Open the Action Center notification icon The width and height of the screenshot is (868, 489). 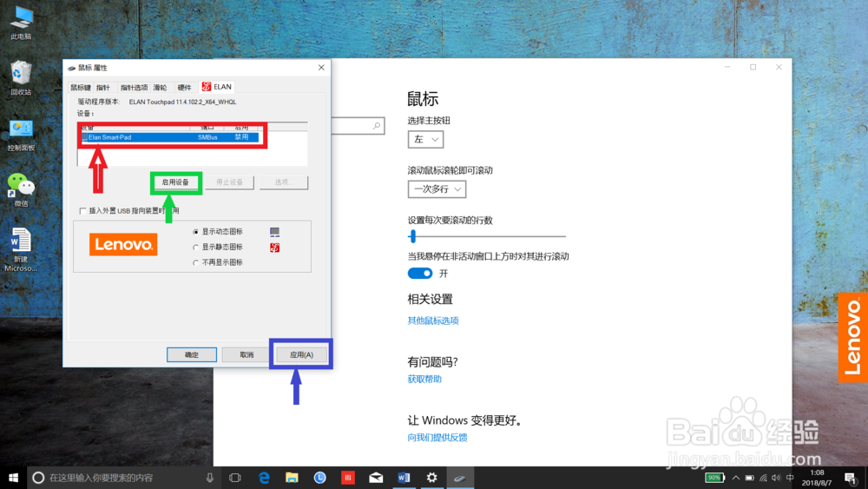point(851,478)
